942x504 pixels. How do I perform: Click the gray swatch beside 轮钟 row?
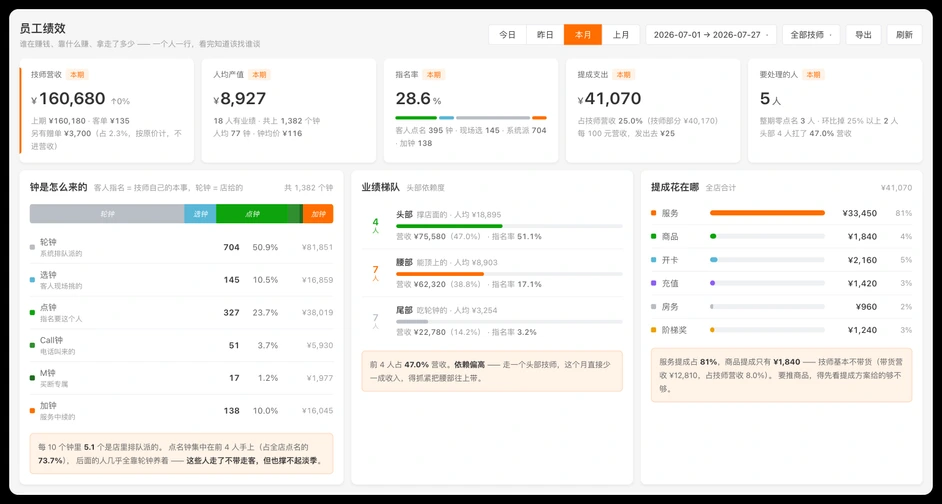pos(32,247)
